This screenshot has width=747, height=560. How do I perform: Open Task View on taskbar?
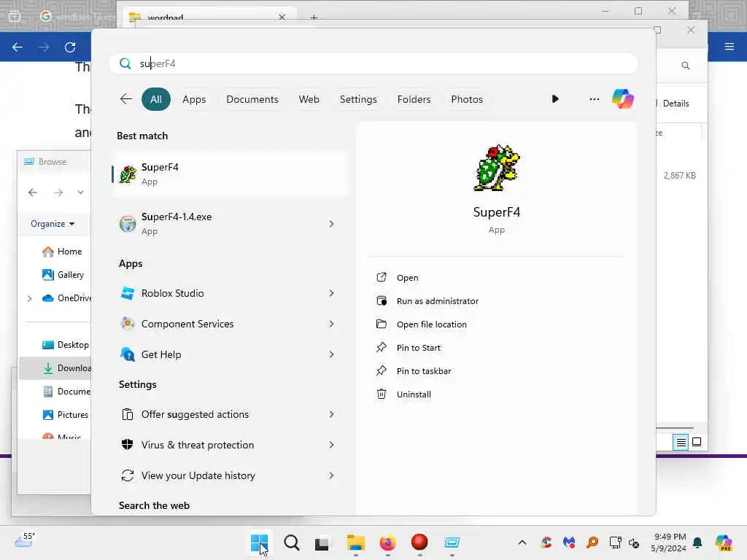[x=322, y=542]
